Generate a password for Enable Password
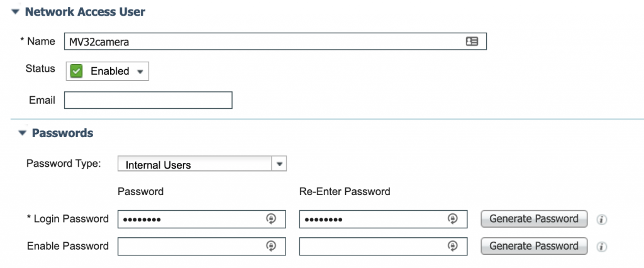644x268 pixels. 533,246
